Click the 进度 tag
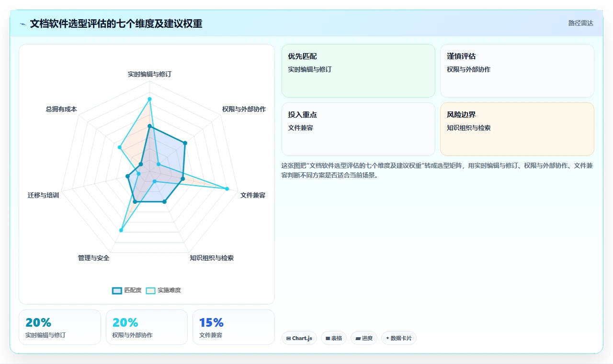The width and height of the screenshot is (613, 364). click(364, 338)
